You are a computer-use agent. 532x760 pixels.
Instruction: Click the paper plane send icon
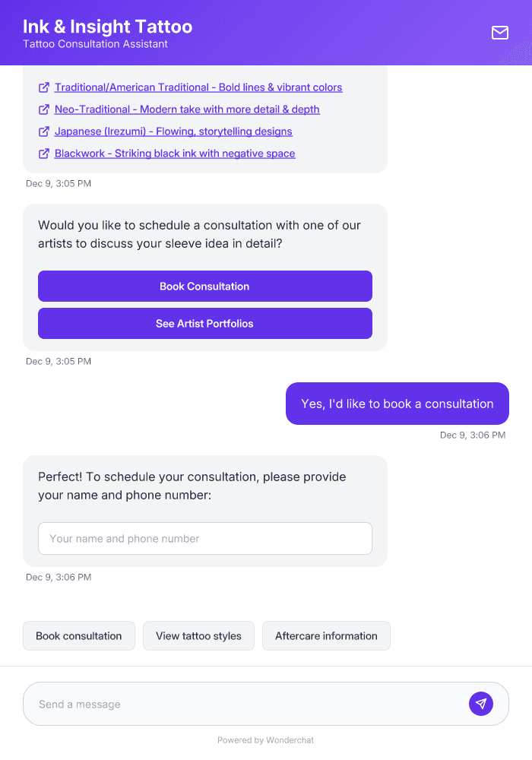481,703
